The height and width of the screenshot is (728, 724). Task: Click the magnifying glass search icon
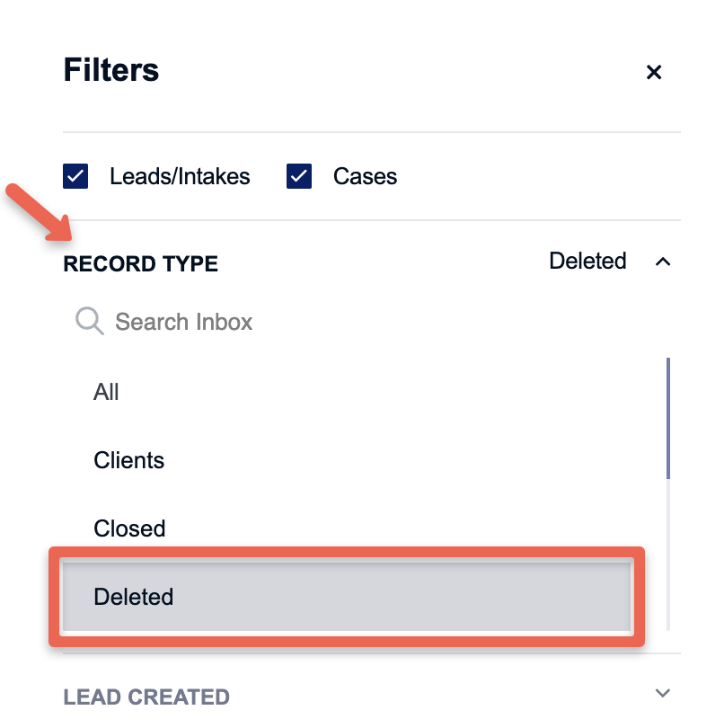coord(90,320)
